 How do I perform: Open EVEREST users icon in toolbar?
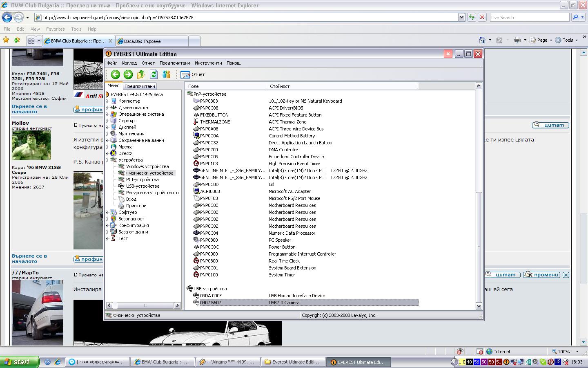coord(166,74)
